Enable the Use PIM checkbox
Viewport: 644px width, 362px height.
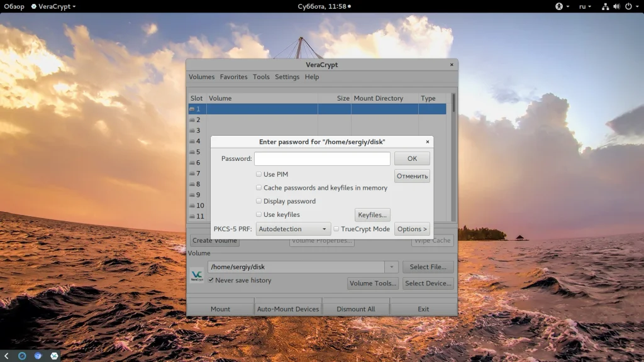(258, 174)
